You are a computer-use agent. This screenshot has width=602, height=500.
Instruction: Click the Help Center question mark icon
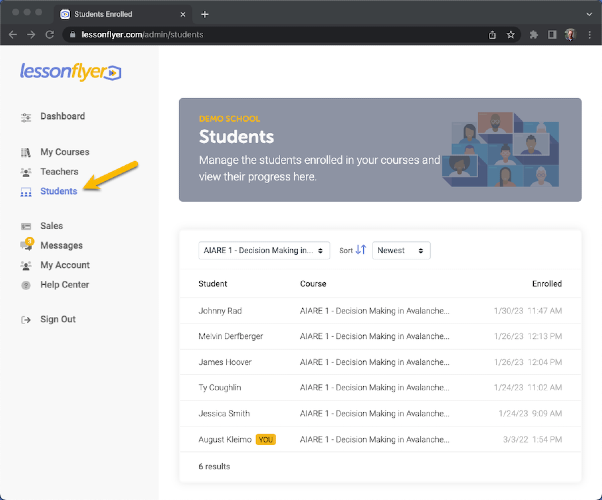[x=26, y=285]
